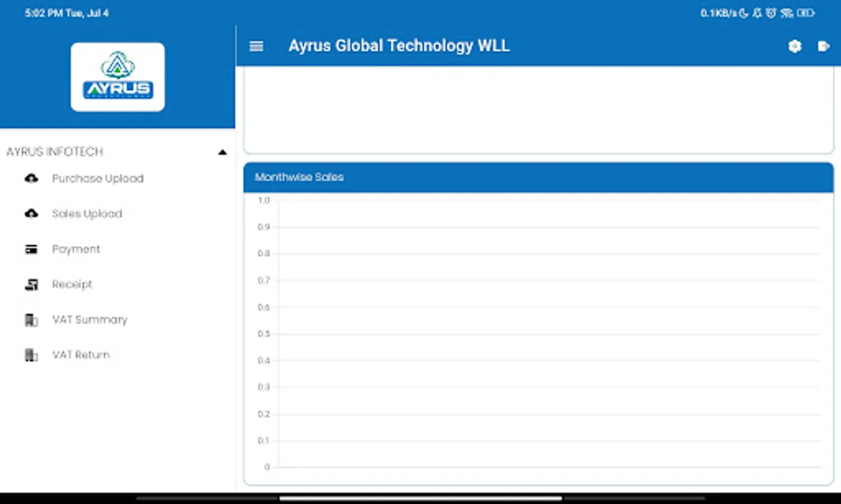Image resolution: width=841 pixels, height=504 pixels.
Task: Tap the moon do-not-disturb status icon
Action: point(744,13)
